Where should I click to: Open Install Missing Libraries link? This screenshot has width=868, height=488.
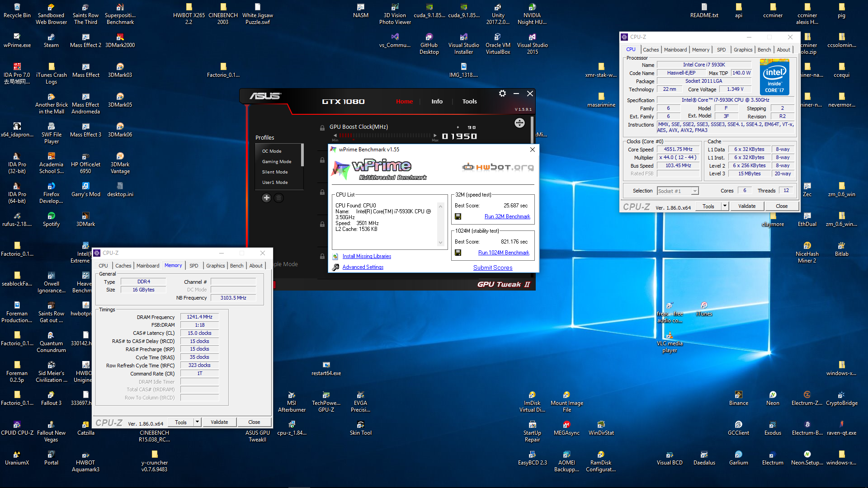367,256
